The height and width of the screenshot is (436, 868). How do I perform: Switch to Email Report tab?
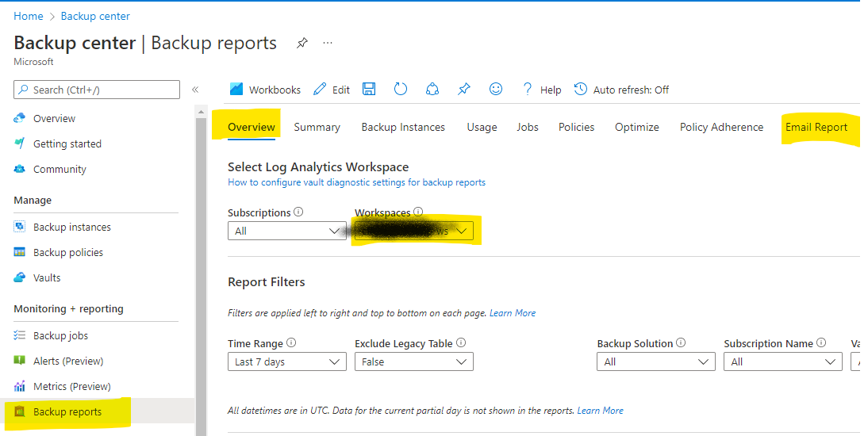point(816,128)
